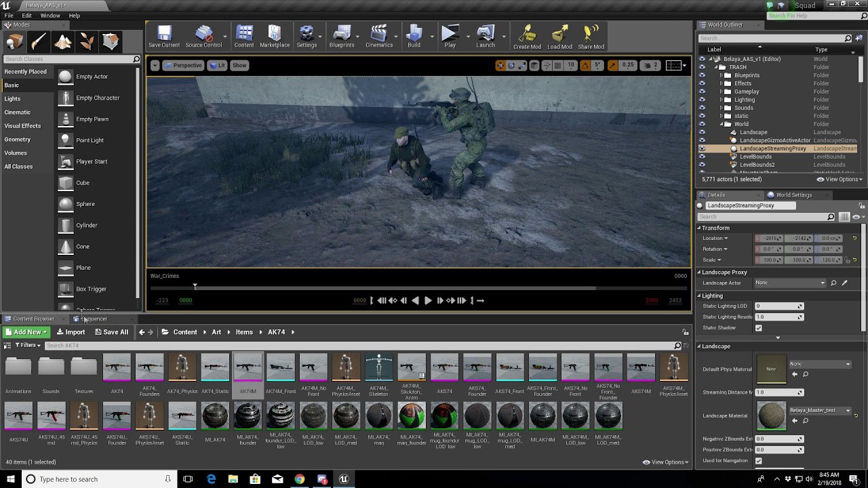This screenshot has height=488, width=868.
Task: Select the translate gizmo icon in viewport
Action: 500,66
